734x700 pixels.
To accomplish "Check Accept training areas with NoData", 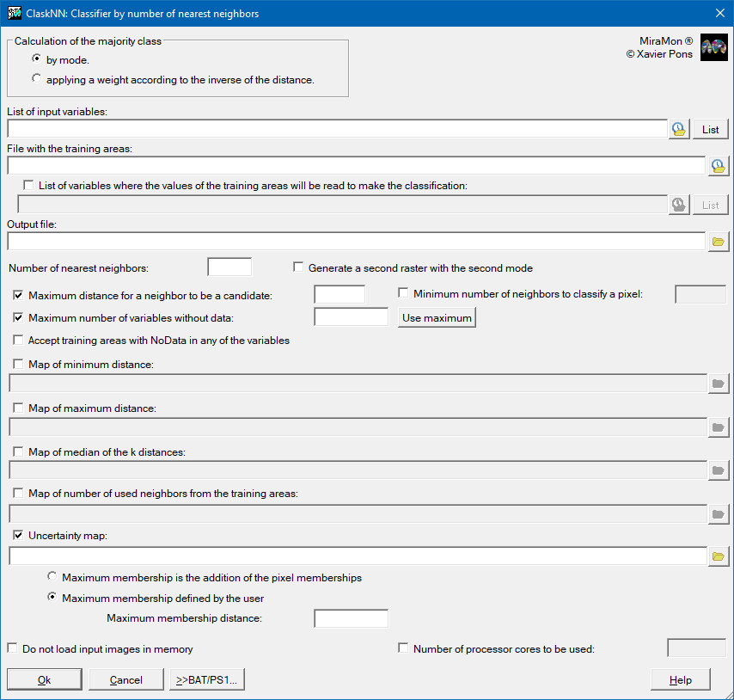I will click(18, 341).
